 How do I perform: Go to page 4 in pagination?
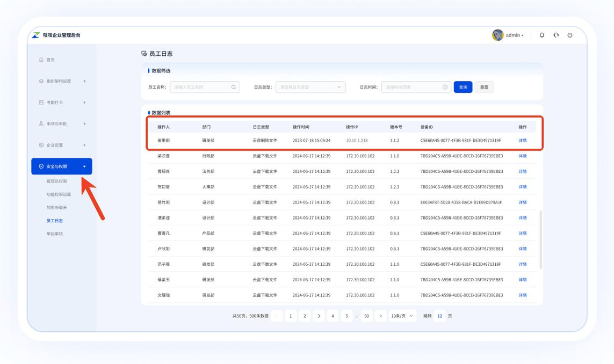click(333, 316)
